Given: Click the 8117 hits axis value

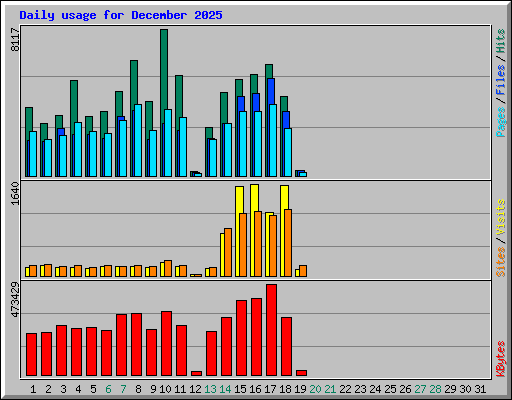Looking at the screenshot, I should tap(15, 39).
